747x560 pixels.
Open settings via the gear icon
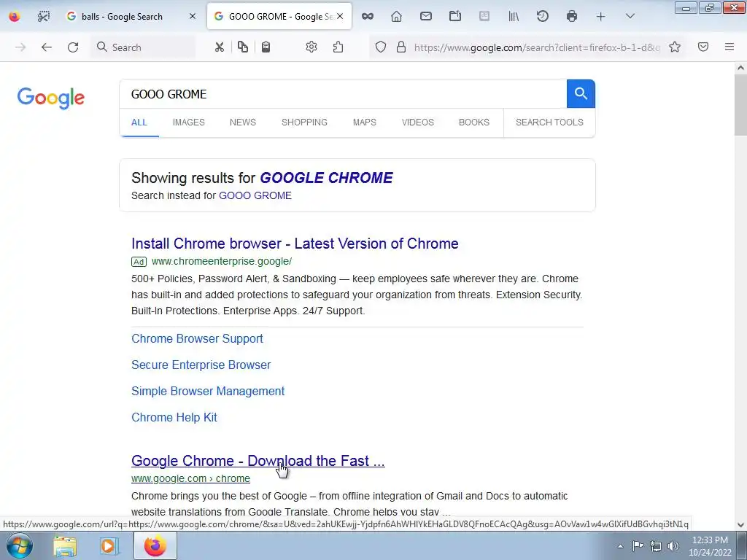(311, 47)
